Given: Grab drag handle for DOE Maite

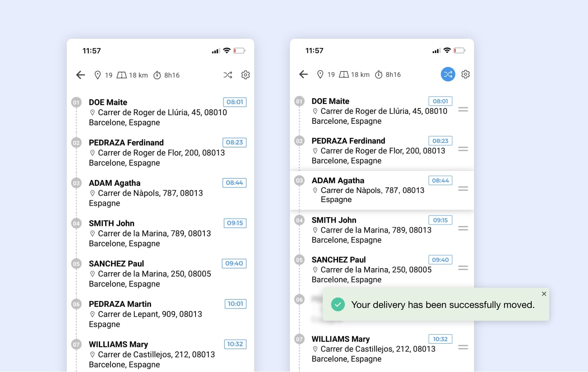Looking at the screenshot, I should (x=463, y=110).
